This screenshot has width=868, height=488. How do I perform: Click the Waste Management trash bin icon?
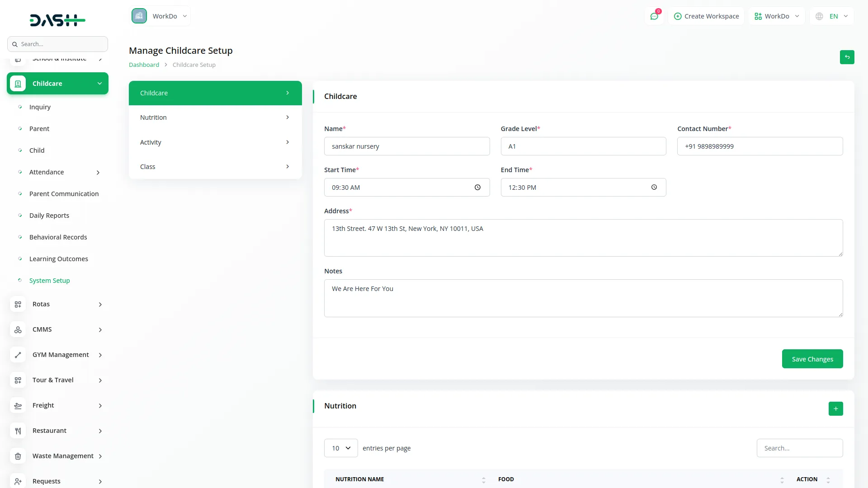18,456
